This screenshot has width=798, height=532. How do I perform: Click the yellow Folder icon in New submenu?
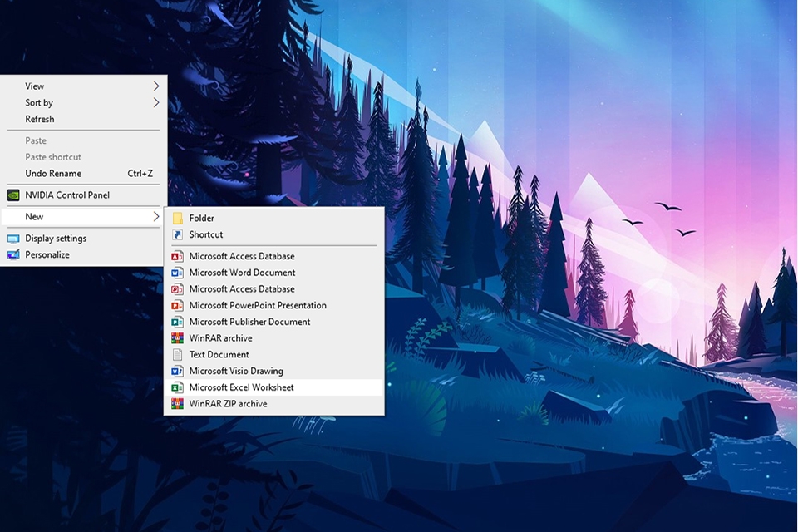pyautogui.click(x=177, y=219)
